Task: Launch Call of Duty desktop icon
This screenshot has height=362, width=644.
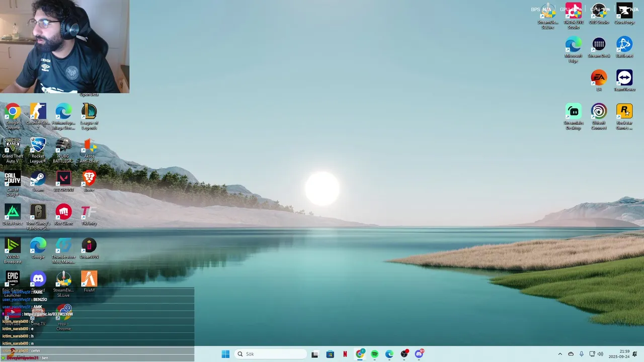Action: coord(13,184)
